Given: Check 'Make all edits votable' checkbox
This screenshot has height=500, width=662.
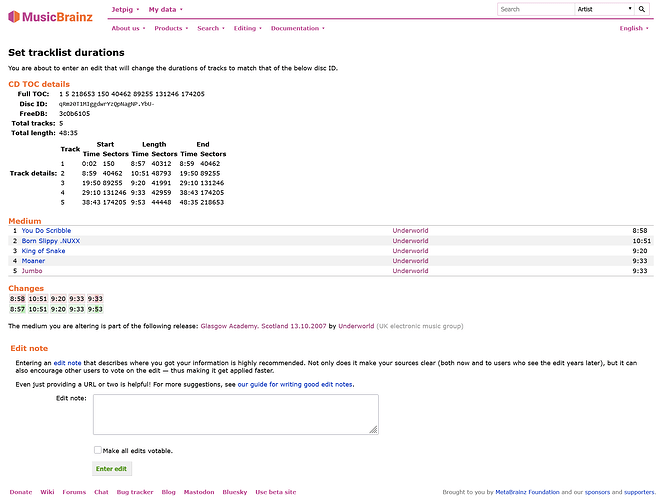Looking at the screenshot, I should click(x=98, y=451).
